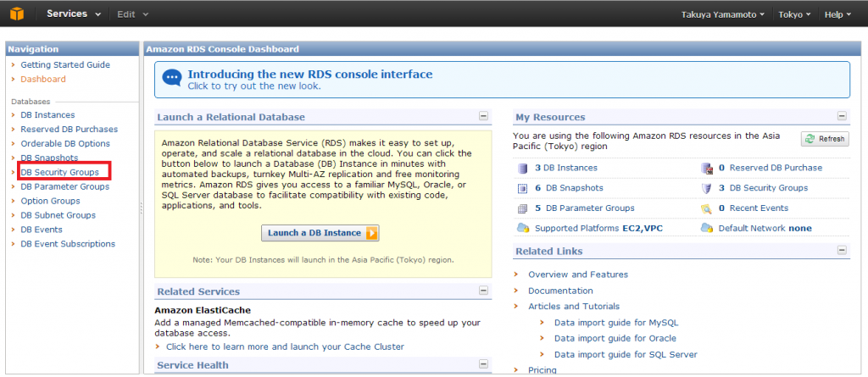This screenshot has height=377, width=868.
Task: Refresh the My Resources list
Action: (x=825, y=139)
